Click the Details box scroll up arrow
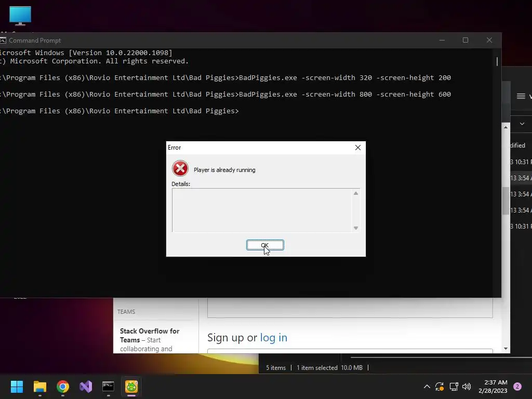Image resolution: width=532 pixels, height=399 pixels. click(x=355, y=193)
